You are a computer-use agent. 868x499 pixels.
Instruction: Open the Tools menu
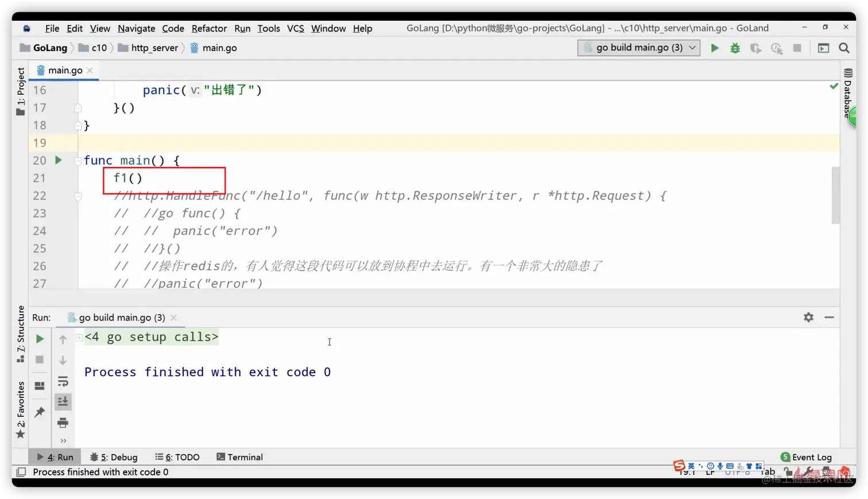tap(269, 28)
